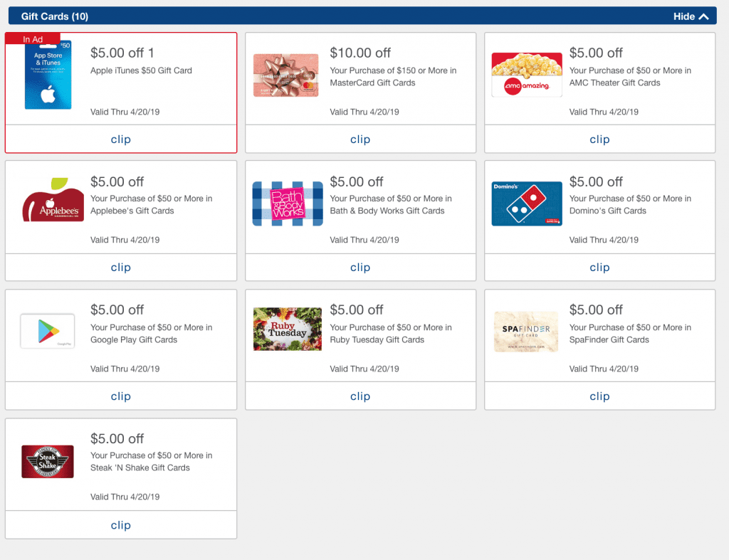This screenshot has height=560, width=729.
Task: Click the red In Ad label
Action: click(x=32, y=39)
